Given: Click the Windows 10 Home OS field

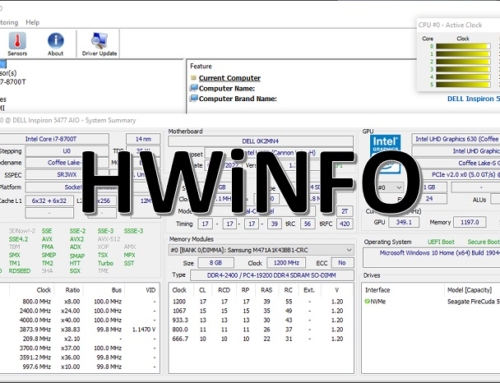Looking at the screenshot, I should pos(432,257).
